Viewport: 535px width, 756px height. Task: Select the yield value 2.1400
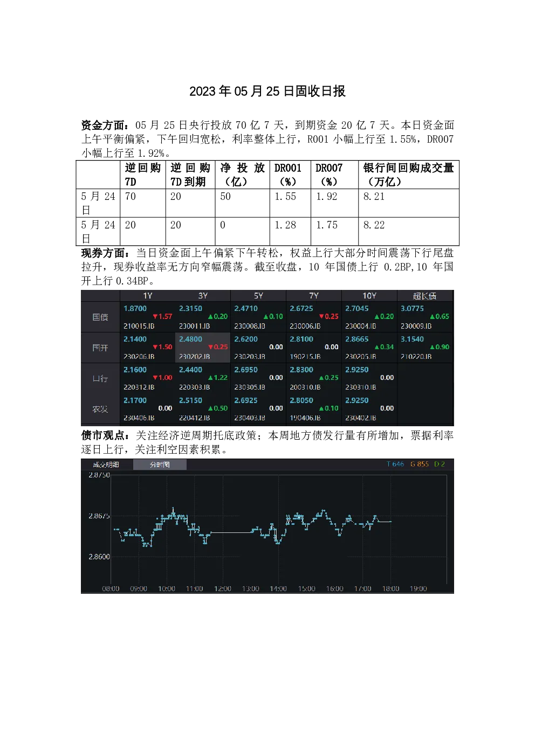pos(135,339)
